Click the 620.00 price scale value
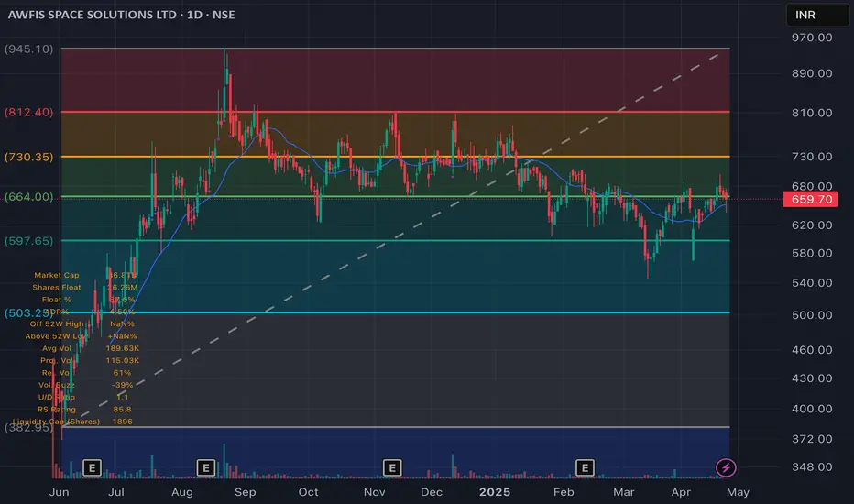 coord(812,225)
